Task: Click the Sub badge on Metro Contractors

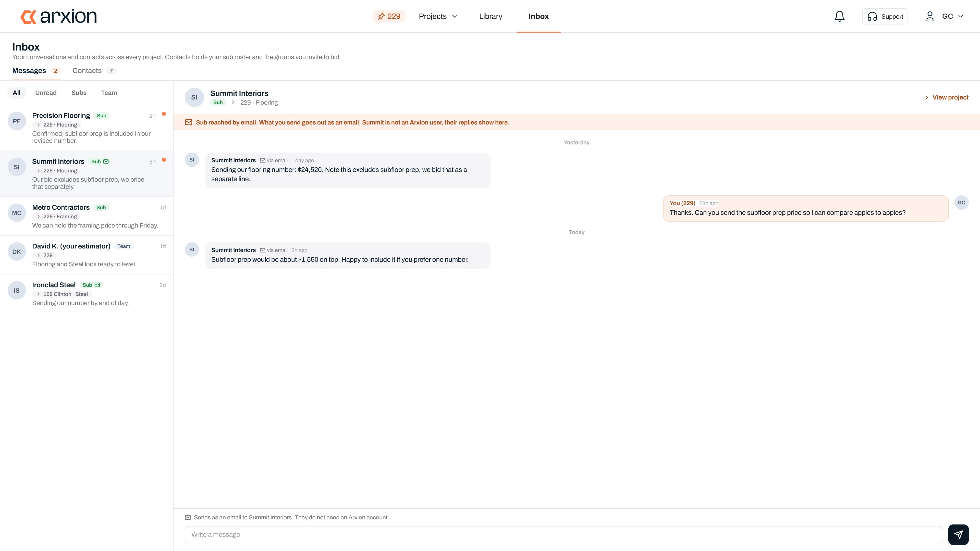Action: (x=101, y=208)
